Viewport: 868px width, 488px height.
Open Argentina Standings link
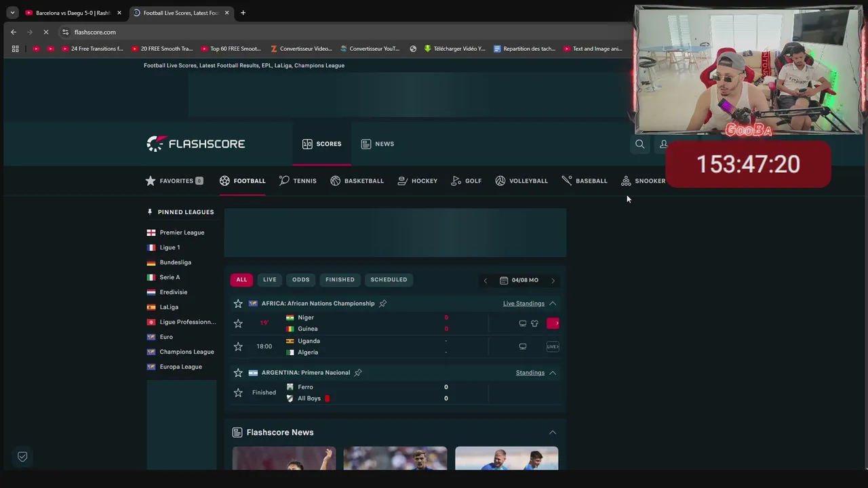coord(530,373)
